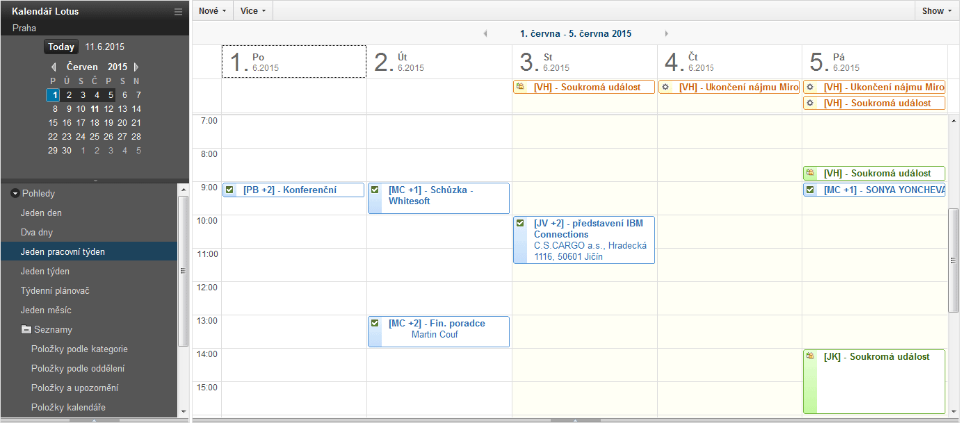Screen dimensions: 960x423
Task: Click checkbox icon on Fin. poradce event
Action: (375, 323)
